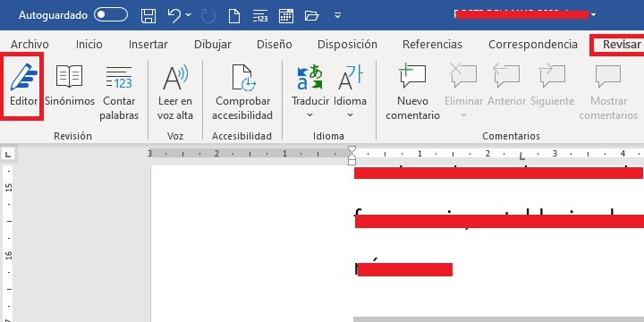This screenshot has width=644, height=322.
Task: Click the word count quick-access icon
Action: (x=260, y=15)
